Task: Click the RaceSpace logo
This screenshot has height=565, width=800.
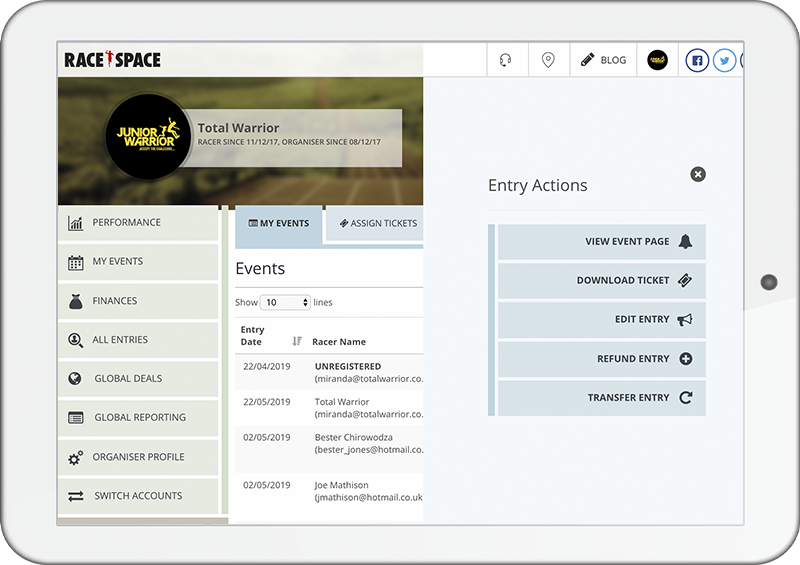Action: [x=112, y=60]
